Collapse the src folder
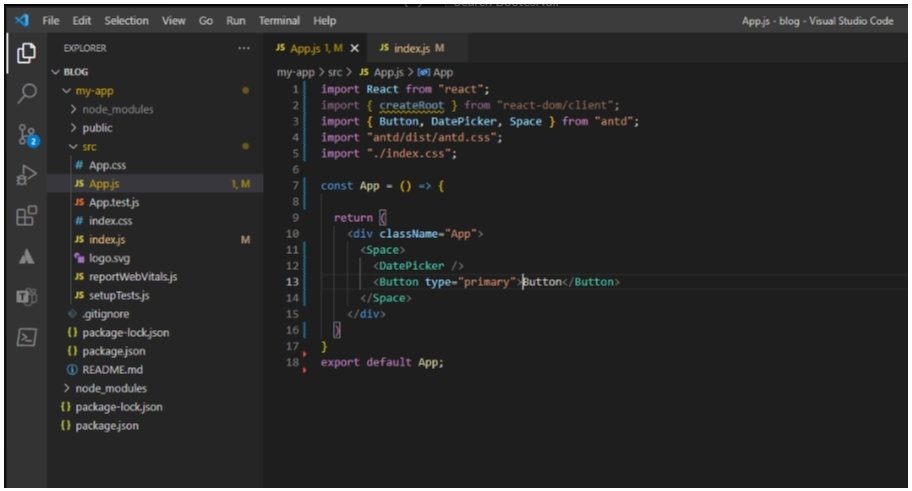This screenshot has width=912, height=491. point(89,147)
